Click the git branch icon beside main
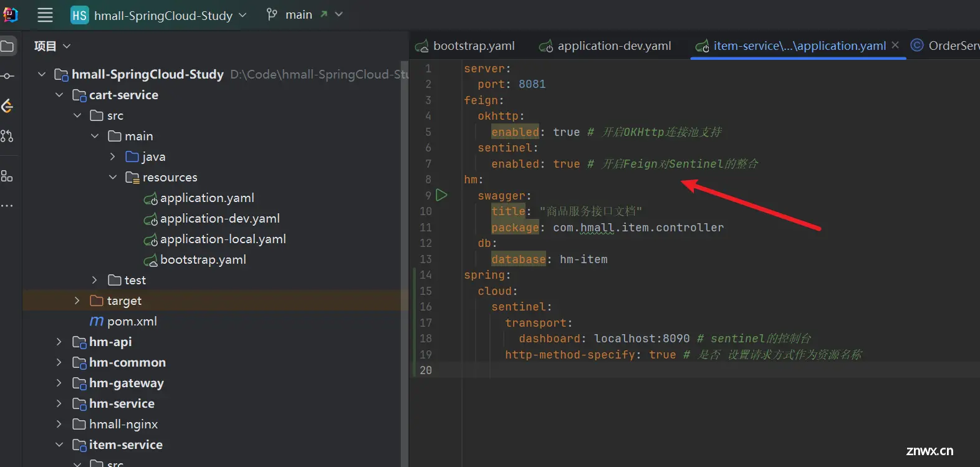Viewport: 980px width, 467px height. pos(272,14)
